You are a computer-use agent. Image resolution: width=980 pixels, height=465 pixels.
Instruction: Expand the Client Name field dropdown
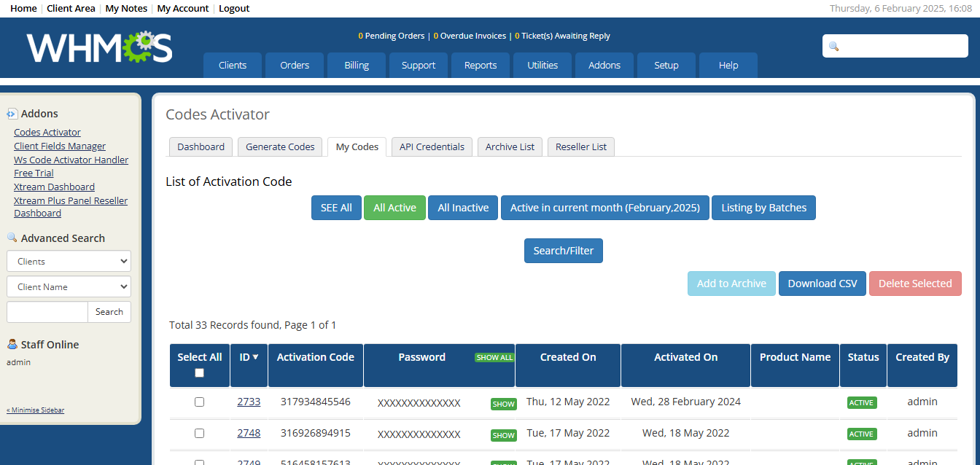(69, 286)
